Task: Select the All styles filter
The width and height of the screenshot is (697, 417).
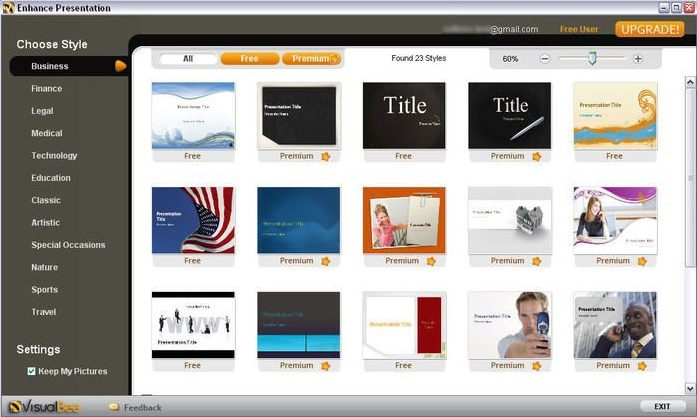Action: point(188,59)
